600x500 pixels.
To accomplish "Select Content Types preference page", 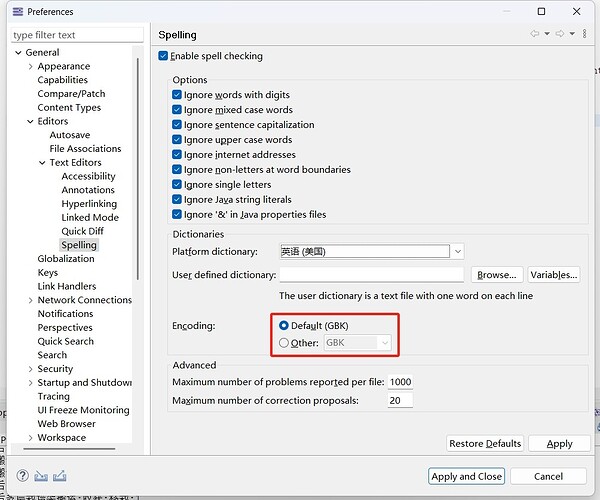I will point(69,107).
